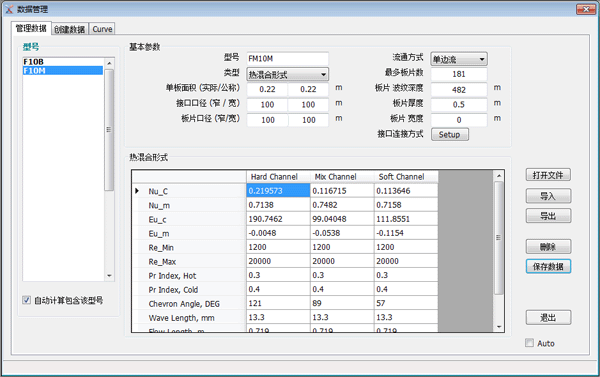
Task: Click the 型号 input field FM10M
Action: point(287,59)
